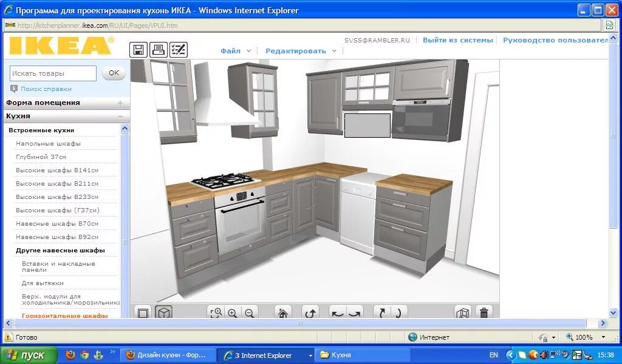Click the horizontal page scrollbar

click(300, 323)
